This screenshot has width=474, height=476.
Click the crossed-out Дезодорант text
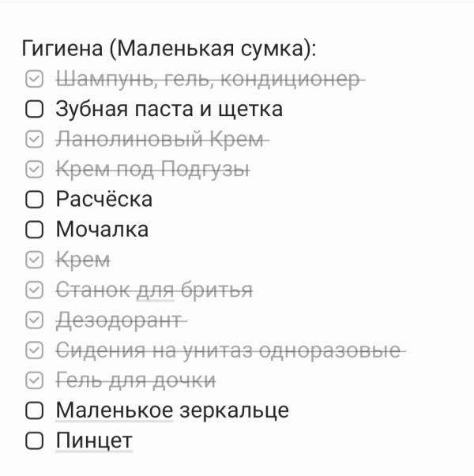coord(119,320)
